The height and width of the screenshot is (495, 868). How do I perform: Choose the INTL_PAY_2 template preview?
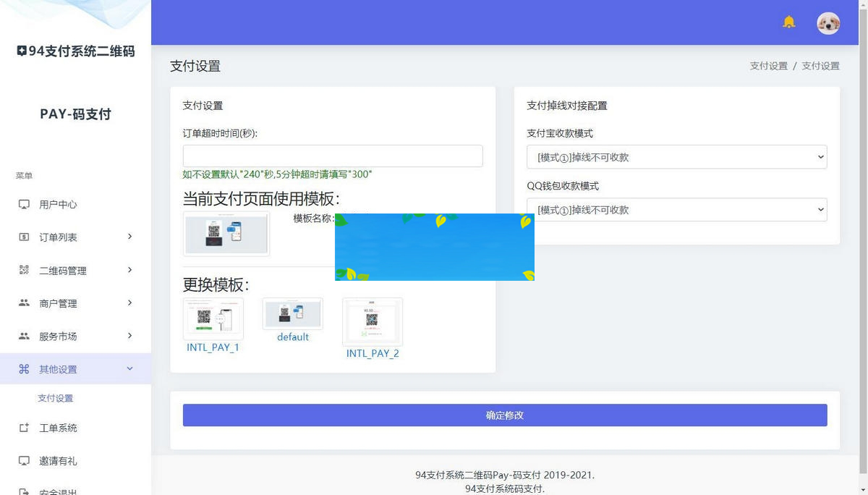[372, 323]
